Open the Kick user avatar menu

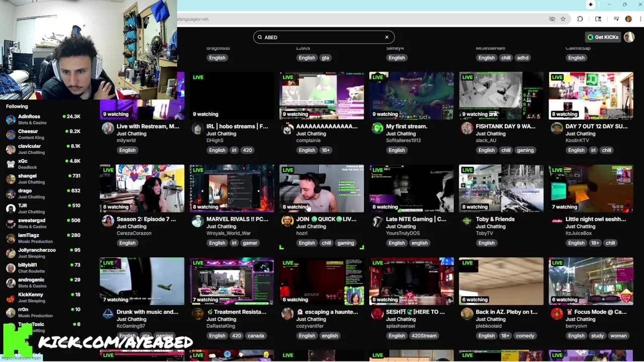[x=629, y=37]
